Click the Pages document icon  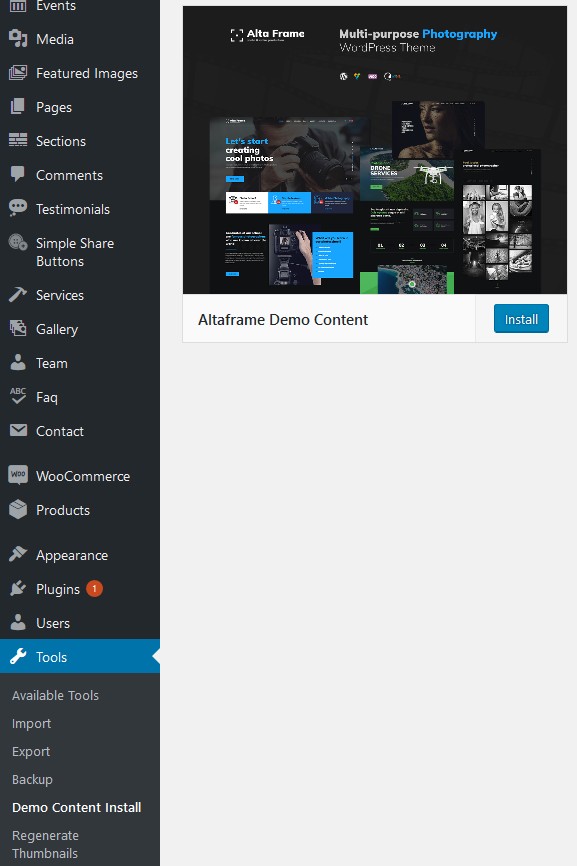point(18,107)
